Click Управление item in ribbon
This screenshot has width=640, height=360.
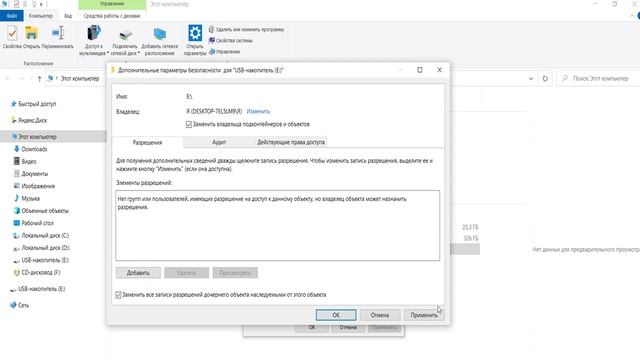click(224, 52)
